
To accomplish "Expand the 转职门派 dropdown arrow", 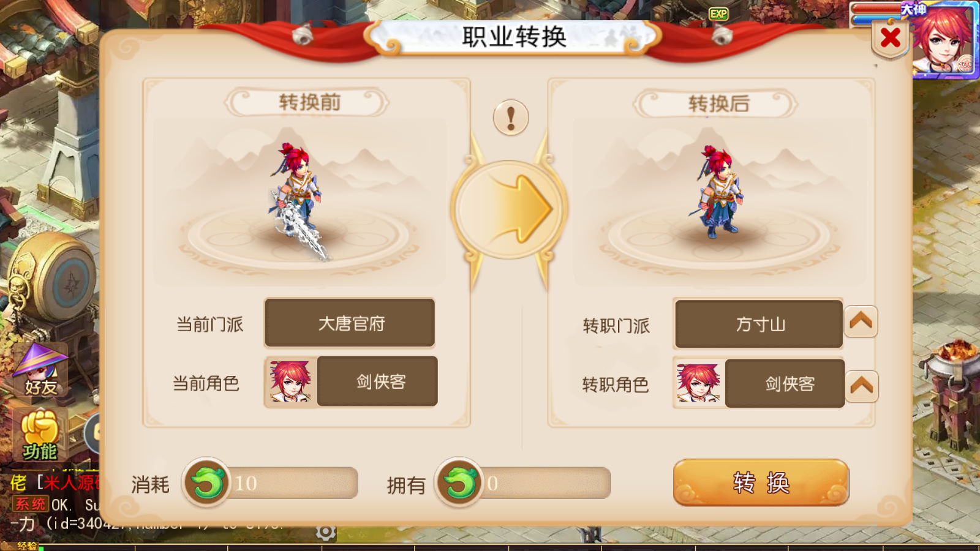I will (x=861, y=321).
